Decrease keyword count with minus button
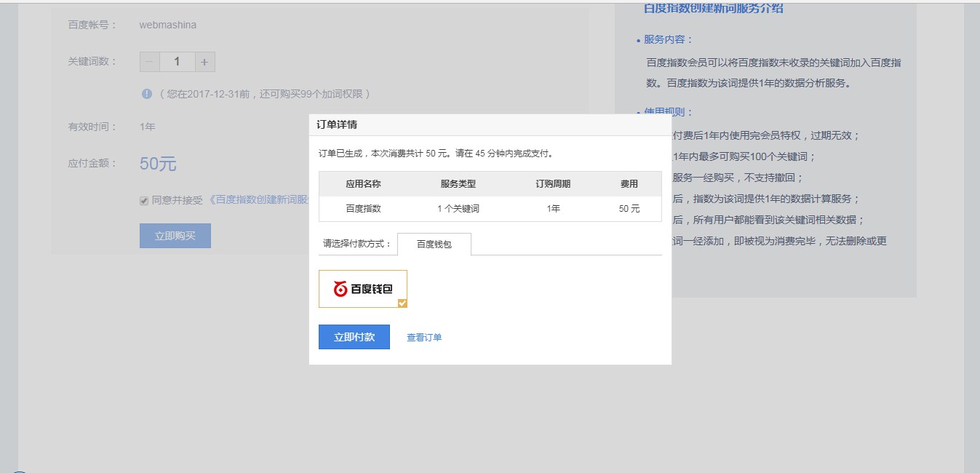The image size is (980, 473). (149, 62)
